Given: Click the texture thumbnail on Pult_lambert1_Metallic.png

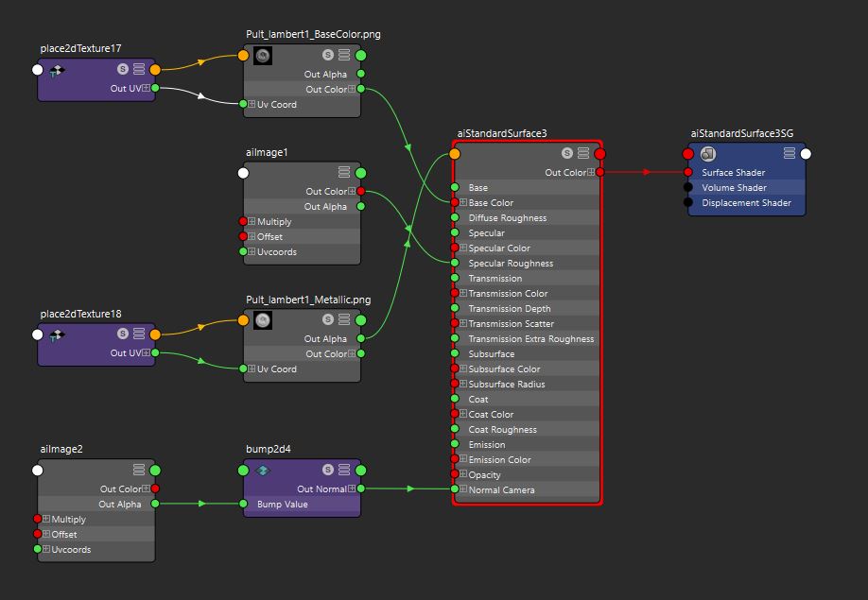Looking at the screenshot, I should pos(261,319).
